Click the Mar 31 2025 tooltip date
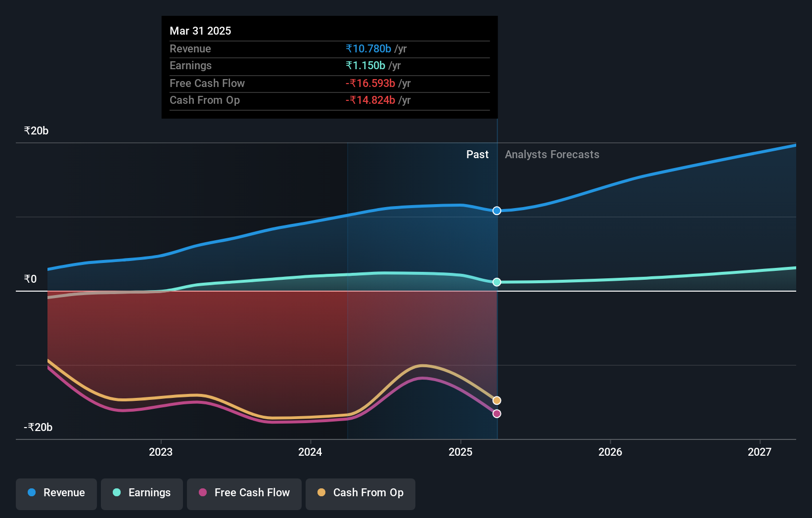The image size is (812, 518). [x=200, y=31]
